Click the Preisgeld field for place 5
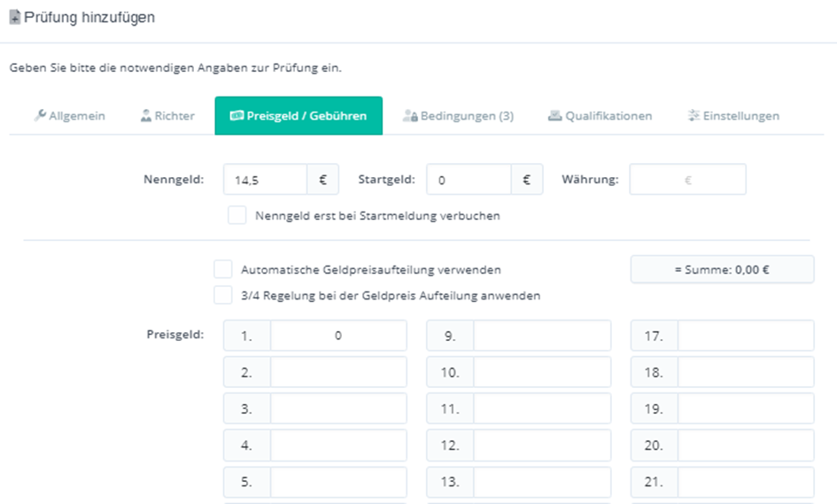 338,482
